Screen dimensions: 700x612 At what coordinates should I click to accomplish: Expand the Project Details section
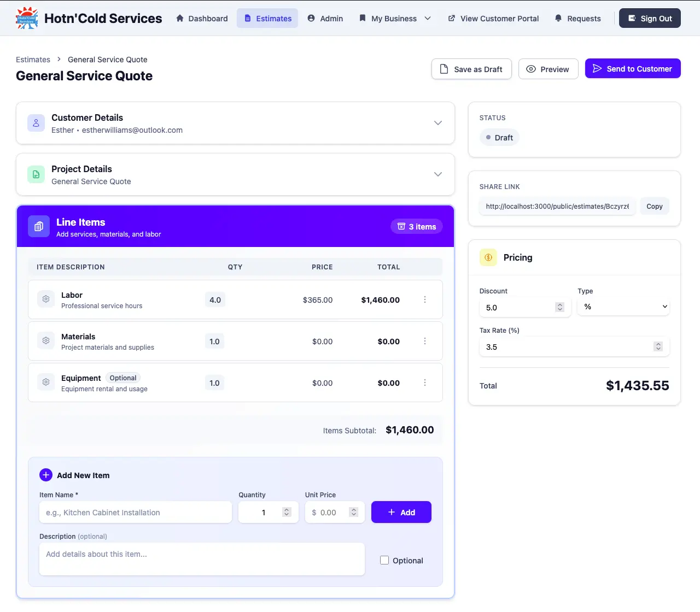click(437, 174)
